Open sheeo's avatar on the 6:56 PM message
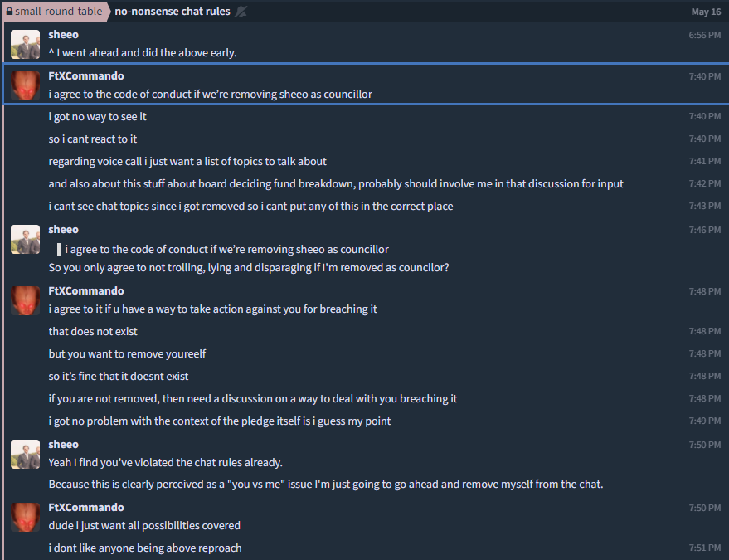The image size is (729, 560). pyautogui.click(x=25, y=44)
